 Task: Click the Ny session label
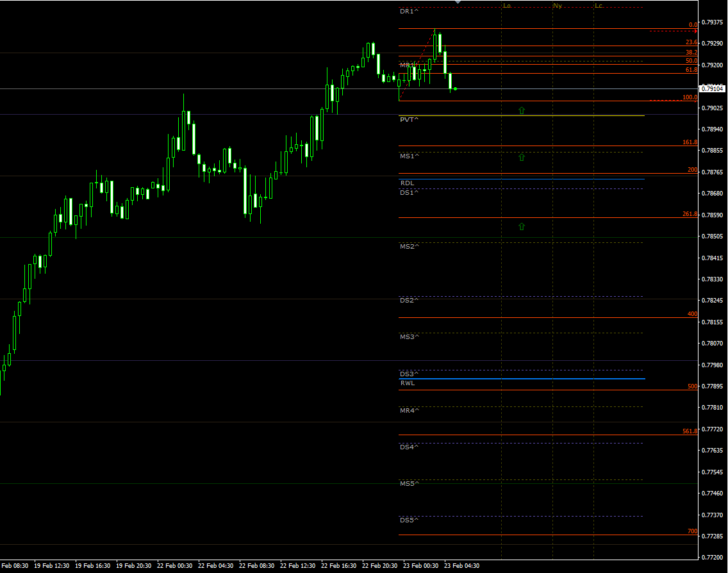pyautogui.click(x=558, y=6)
